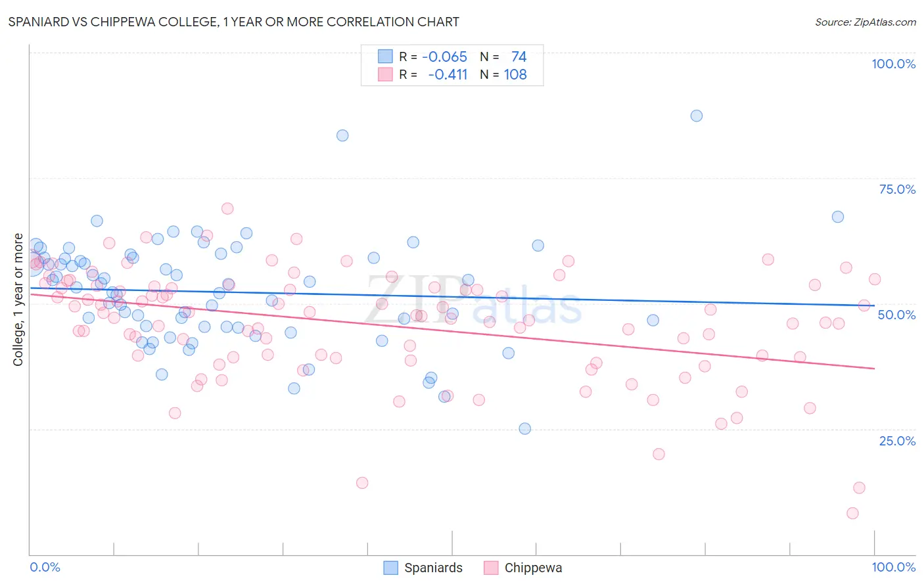The height and width of the screenshot is (586, 924).
Task: Click the blue R = -0.065 statistics swatch
Action: point(385,56)
